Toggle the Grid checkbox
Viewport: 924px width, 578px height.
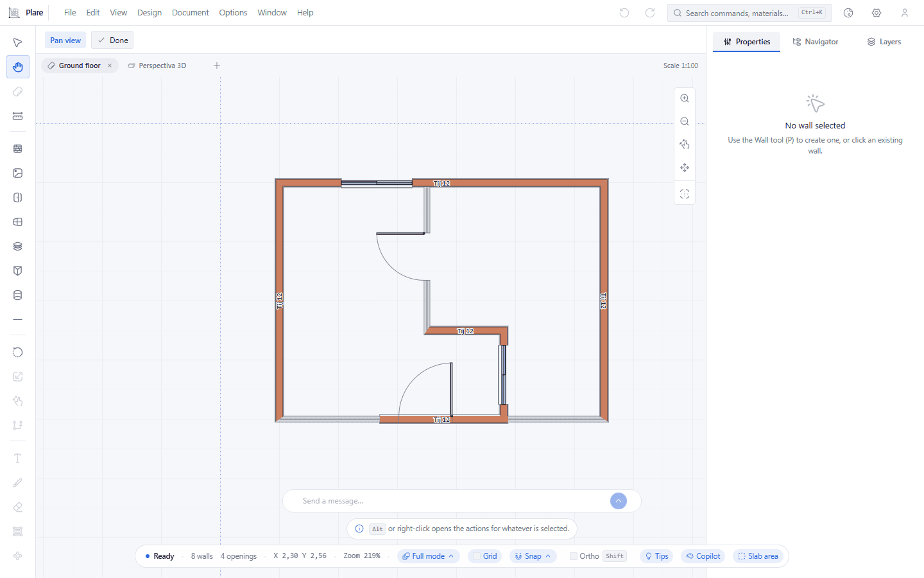pyautogui.click(x=477, y=556)
